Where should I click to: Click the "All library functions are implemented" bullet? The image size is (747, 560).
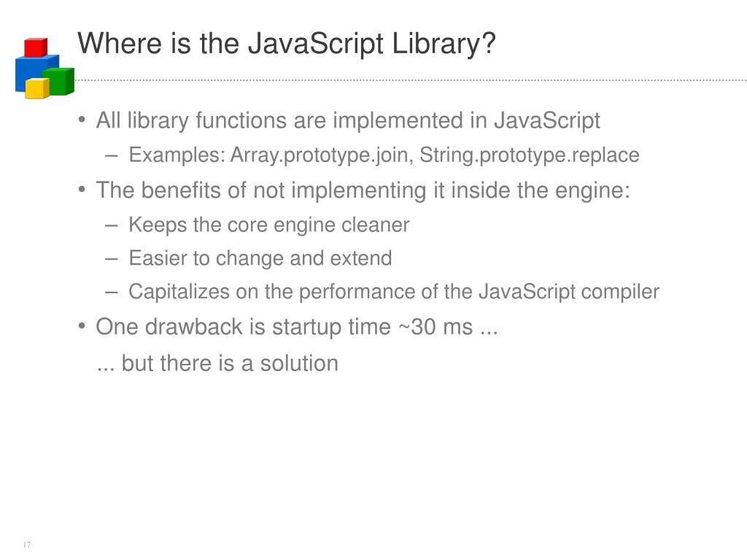(x=348, y=120)
